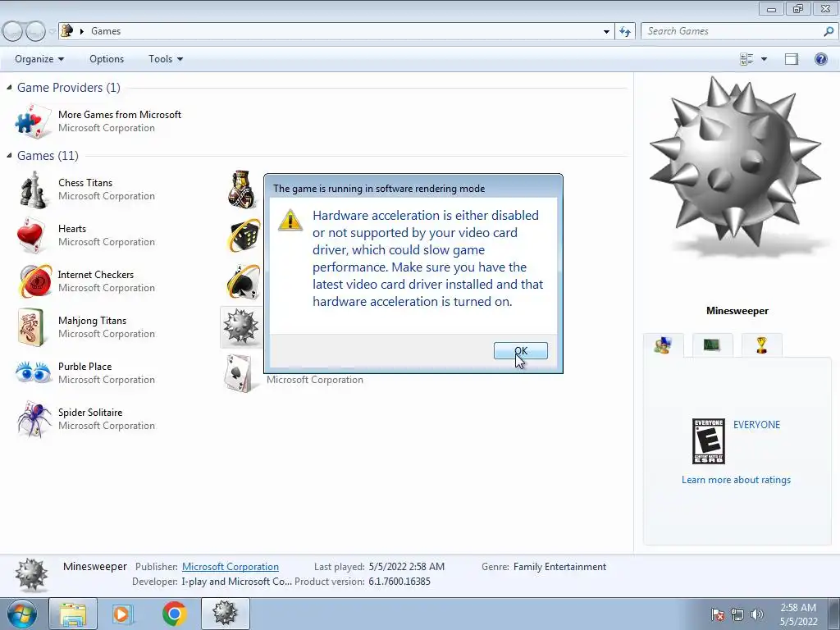Image resolution: width=840 pixels, height=630 pixels.
Task: Select the Mahjong Titans tile icon
Action: (31, 326)
